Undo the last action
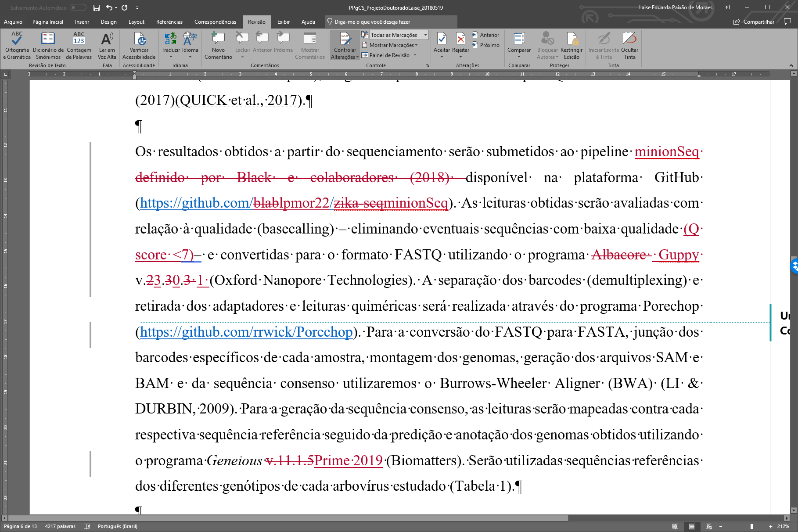Image resolution: width=798 pixels, height=532 pixels. (109, 7)
